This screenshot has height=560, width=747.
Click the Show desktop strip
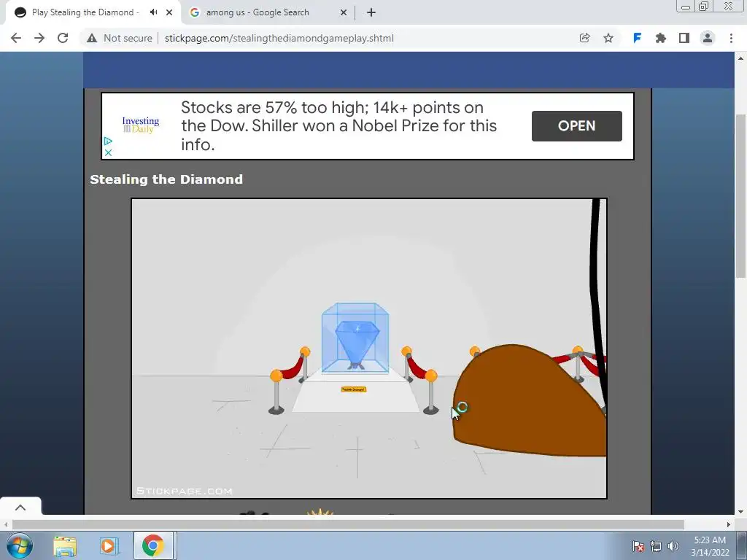[x=742, y=545]
